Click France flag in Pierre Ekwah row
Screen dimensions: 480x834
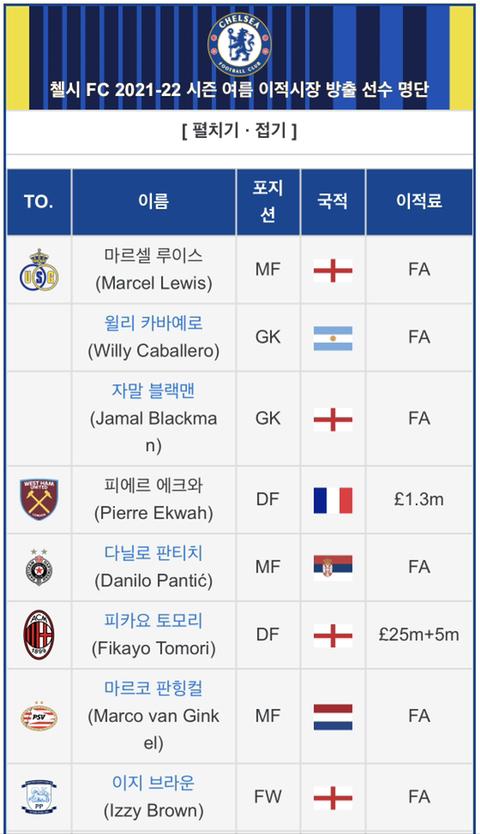click(333, 500)
